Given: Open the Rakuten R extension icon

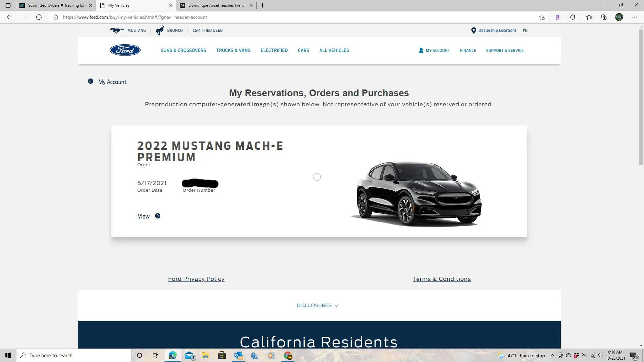Looking at the screenshot, I should 558,17.
